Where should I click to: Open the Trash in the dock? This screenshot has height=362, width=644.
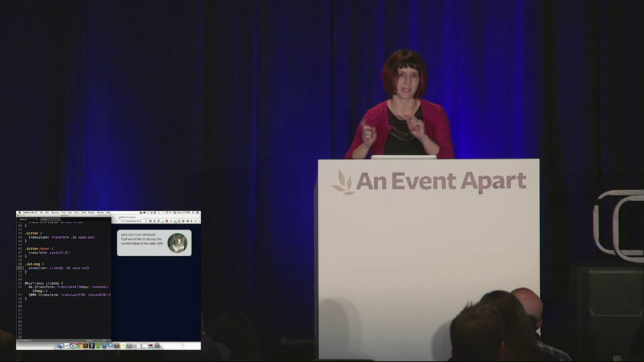tap(158, 346)
